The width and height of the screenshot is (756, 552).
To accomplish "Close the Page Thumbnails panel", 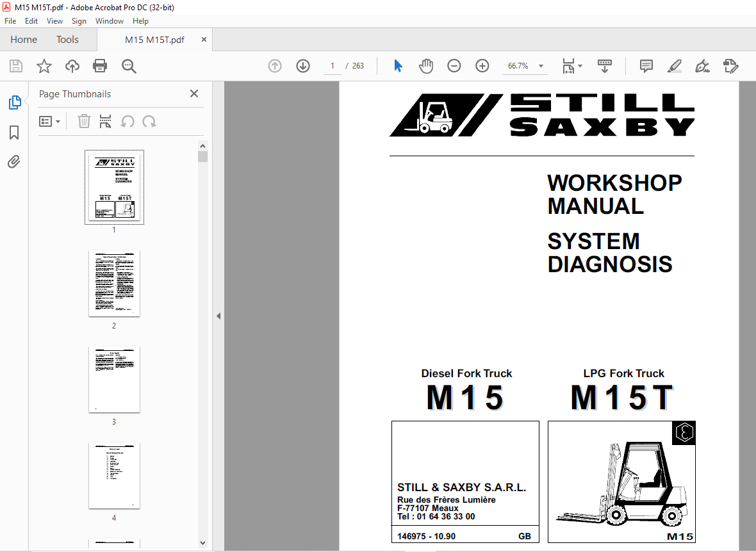I will pyautogui.click(x=194, y=93).
